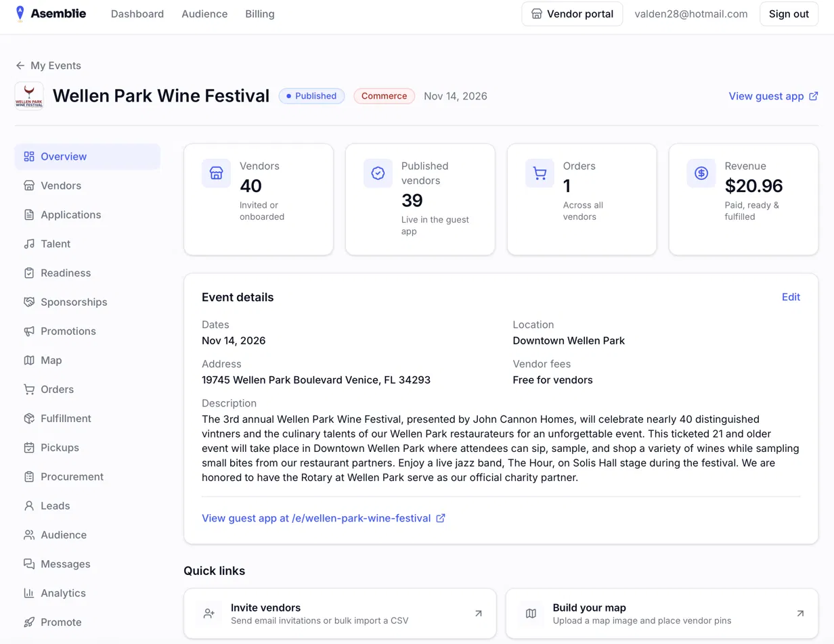Screen dimensions: 834x644
Task: Click Edit in Event details
Action: click(791, 297)
